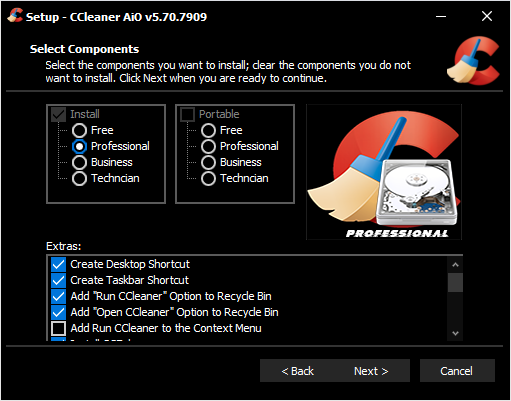
Task: Select Technician under Install
Action: (79, 178)
